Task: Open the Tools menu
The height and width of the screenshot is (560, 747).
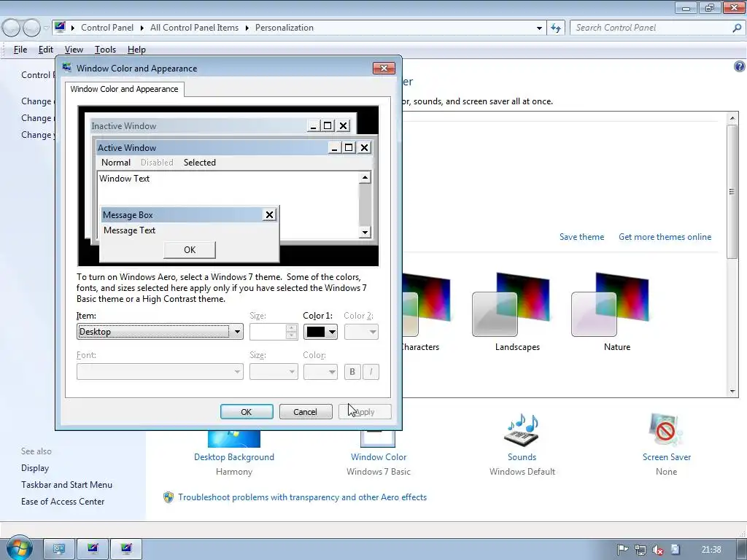Action: 105,50
